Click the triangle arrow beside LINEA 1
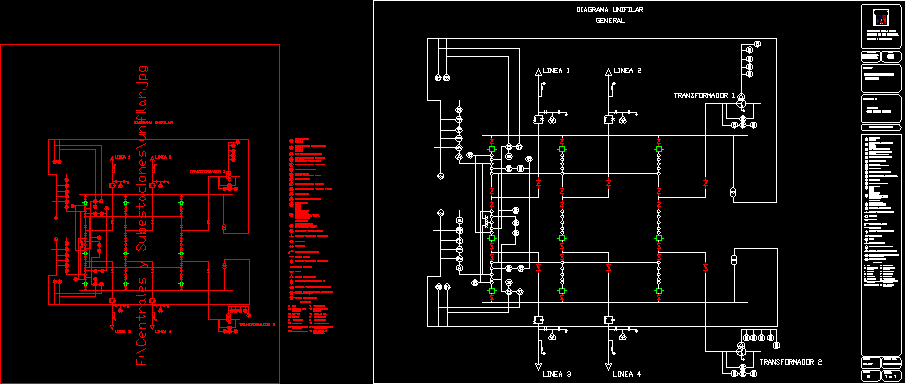The image size is (906, 384). pyautogui.click(x=538, y=72)
